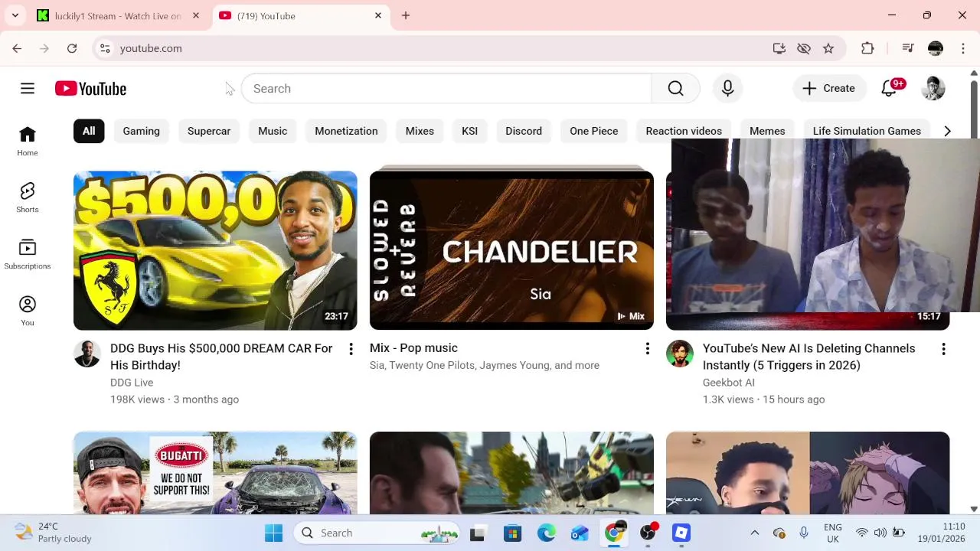Screen dimensions: 980x551
Task: Select the Reaction videos chip
Action: click(684, 131)
